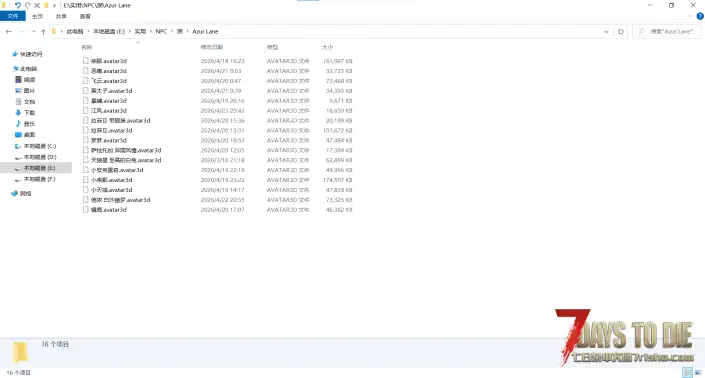
Task: Open the 图片 folder in sidebar
Action: pos(25,91)
